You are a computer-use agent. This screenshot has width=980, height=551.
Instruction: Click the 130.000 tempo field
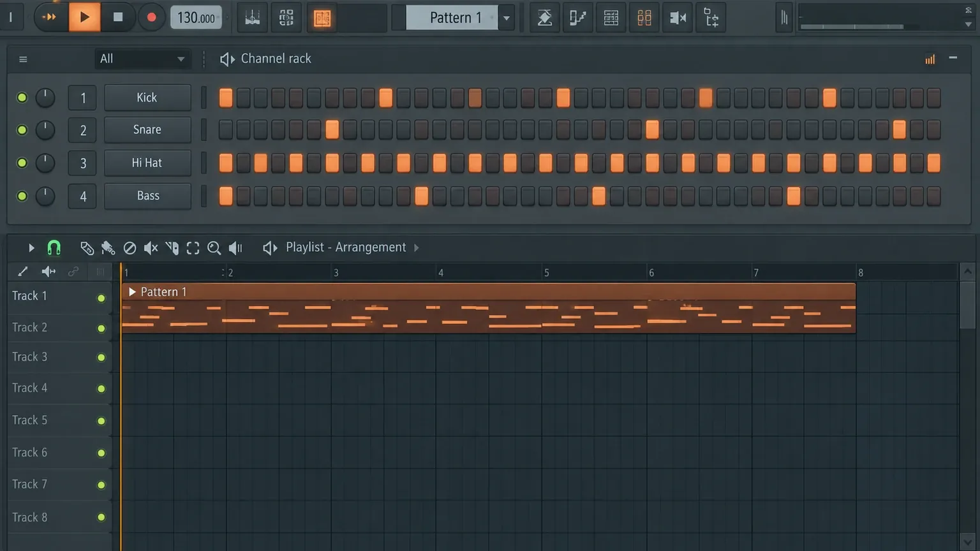point(196,18)
